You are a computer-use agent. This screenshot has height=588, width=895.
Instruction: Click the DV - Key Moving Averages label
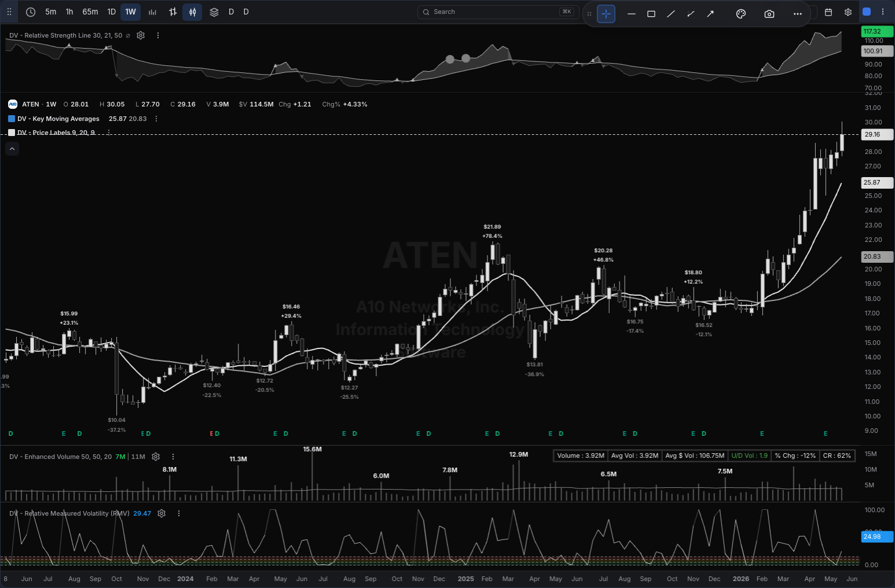click(58, 119)
